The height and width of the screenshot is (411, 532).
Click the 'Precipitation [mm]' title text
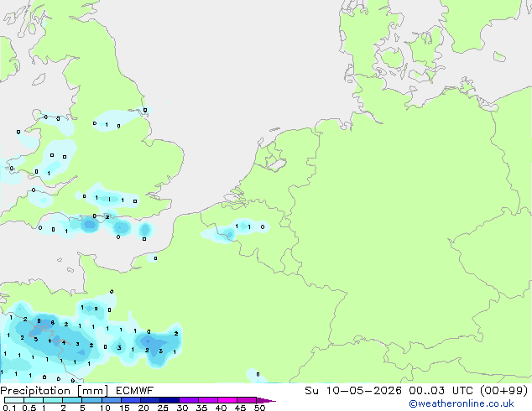[x=55, y=391]
